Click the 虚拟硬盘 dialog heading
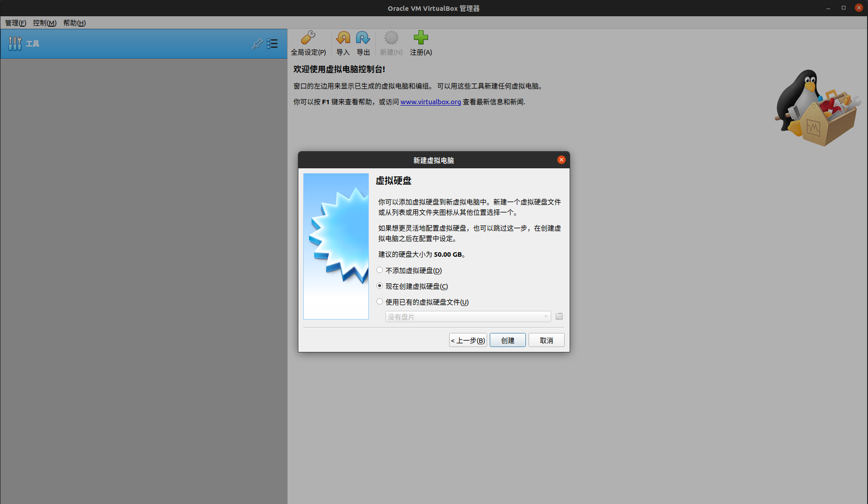This screenshot has width=868, height=504. coord(394,181)
